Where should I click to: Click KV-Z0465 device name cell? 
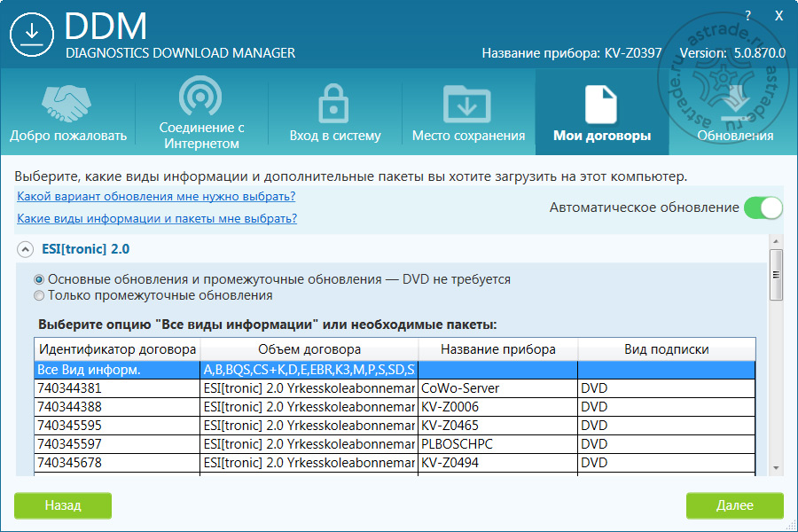point(497,426)
